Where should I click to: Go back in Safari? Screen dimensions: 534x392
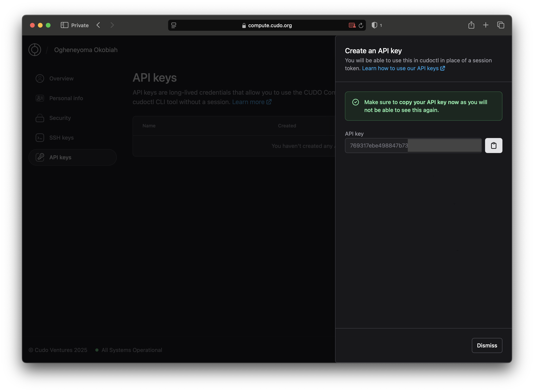(x=98, y=25)
